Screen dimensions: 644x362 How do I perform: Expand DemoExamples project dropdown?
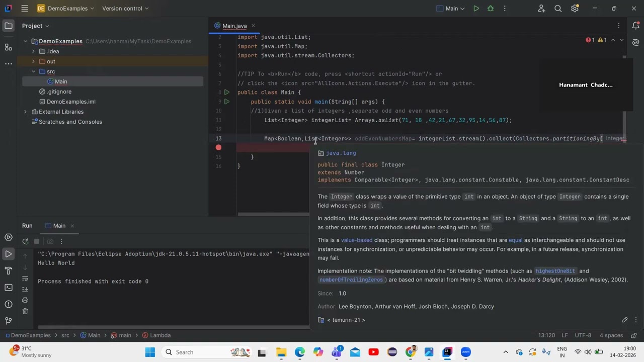pos(64,9)
